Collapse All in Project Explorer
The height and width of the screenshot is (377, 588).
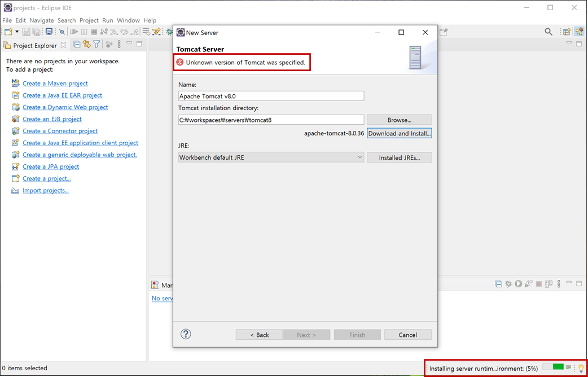[77, 45]
